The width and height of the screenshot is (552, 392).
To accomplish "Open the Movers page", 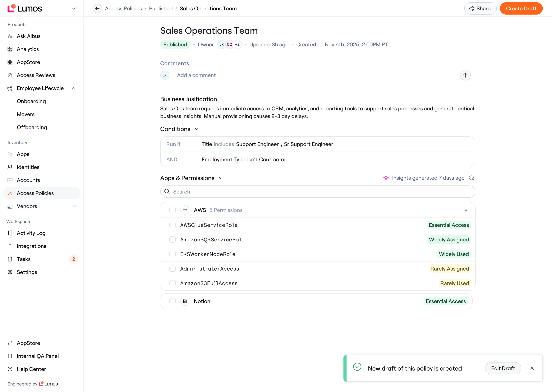I will [x=26, y=114].
